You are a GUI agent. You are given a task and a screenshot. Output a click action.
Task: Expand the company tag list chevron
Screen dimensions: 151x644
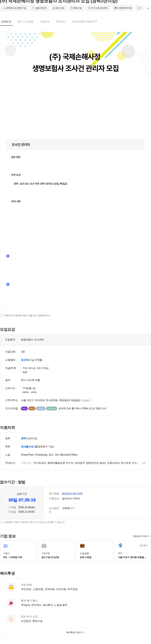tap(148, 8)
